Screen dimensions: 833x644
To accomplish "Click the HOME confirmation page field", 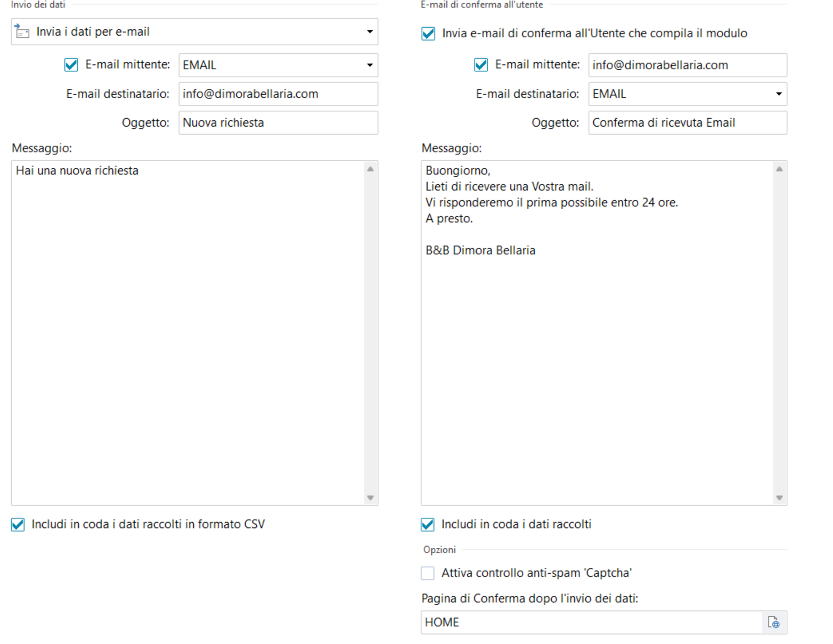I will 591,623.
